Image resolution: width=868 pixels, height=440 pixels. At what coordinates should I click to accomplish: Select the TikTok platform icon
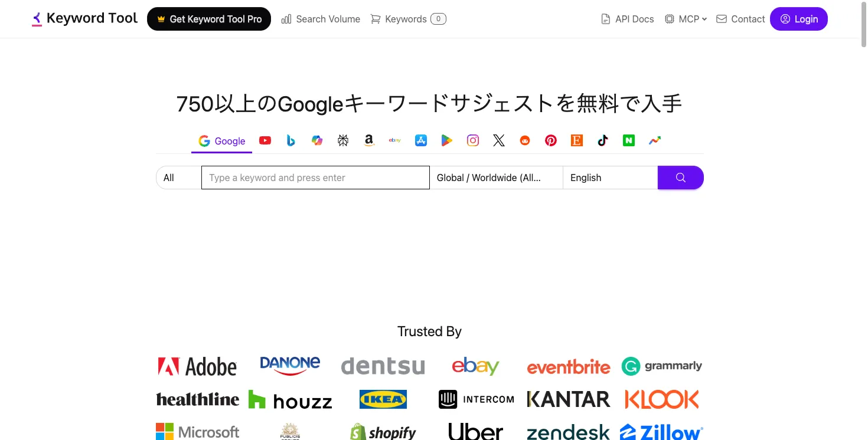[x=603, y=140]
